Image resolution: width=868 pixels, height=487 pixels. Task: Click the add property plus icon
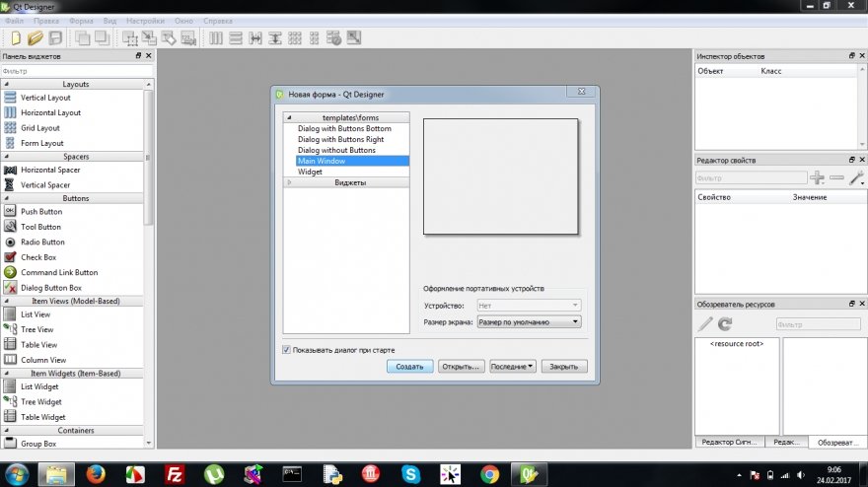click(817, 177)
